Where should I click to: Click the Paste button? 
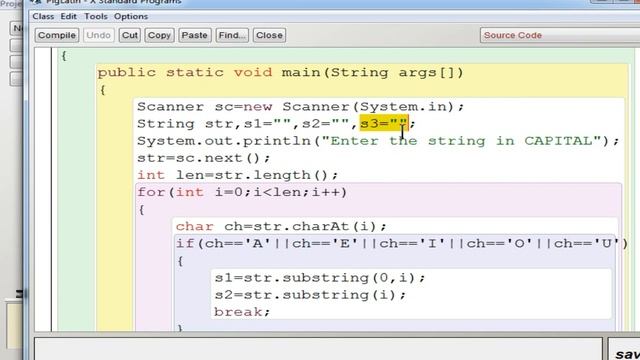pyautogui.click(x=194, y=36)
